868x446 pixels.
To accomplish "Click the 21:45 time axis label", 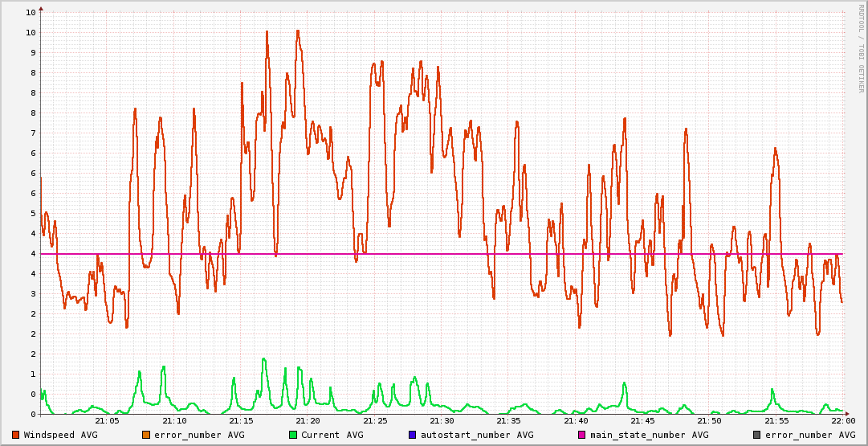I will pyautogui.click(x=642, y=420).
